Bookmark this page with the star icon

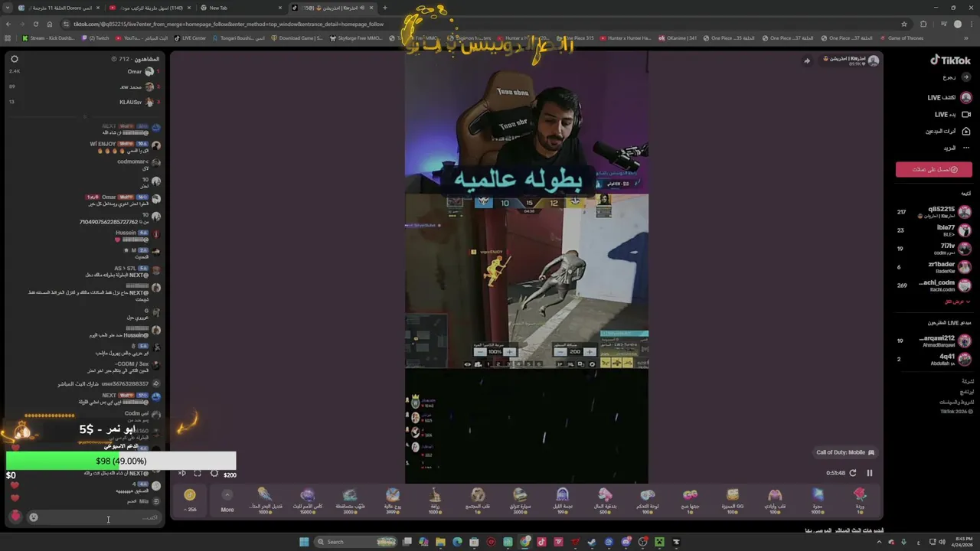pos(904,24)
